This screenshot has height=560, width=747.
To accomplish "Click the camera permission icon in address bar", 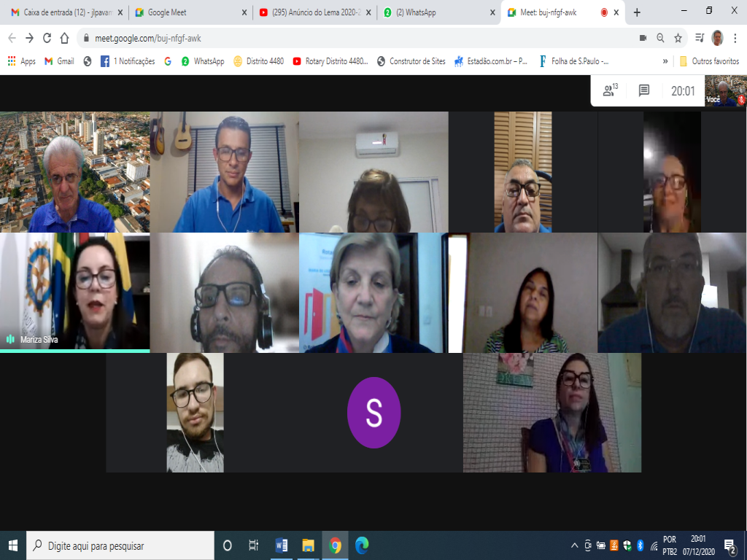I will coord(643,38).
